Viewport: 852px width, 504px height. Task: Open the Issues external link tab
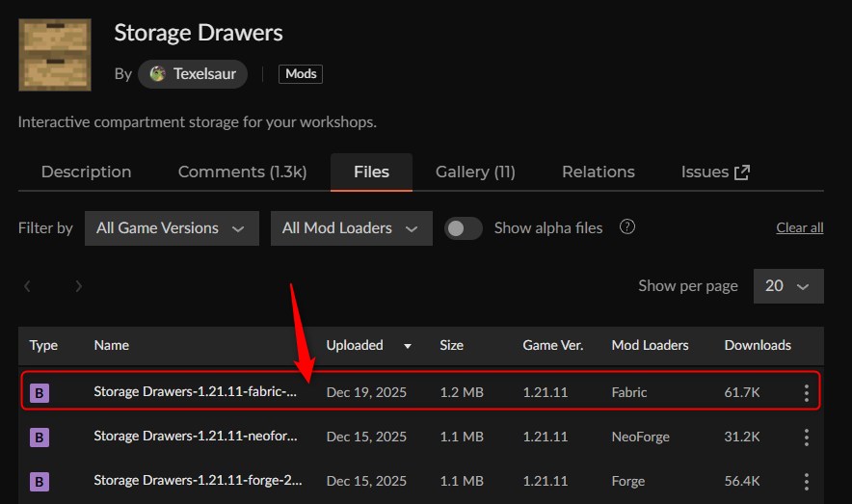pyautogui.click(x=715, y=172)
